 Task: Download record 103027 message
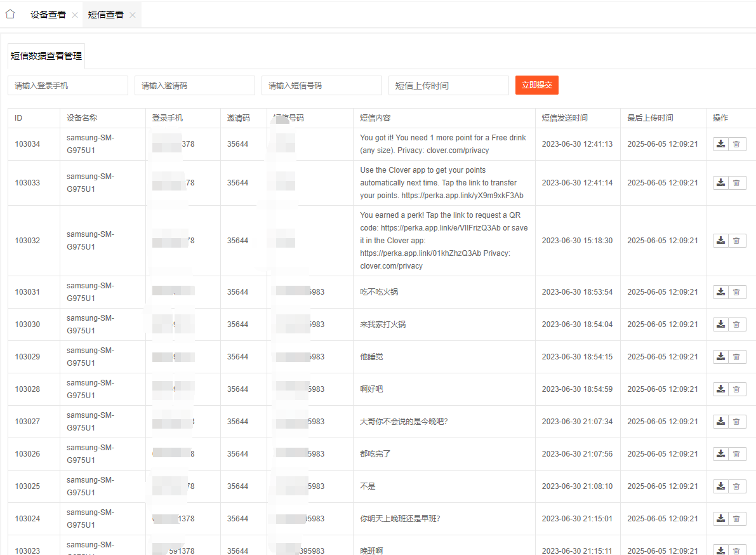(720, 422)
